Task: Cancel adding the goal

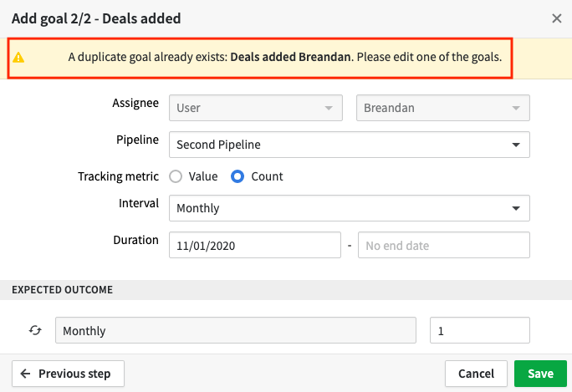Action: 476,374
